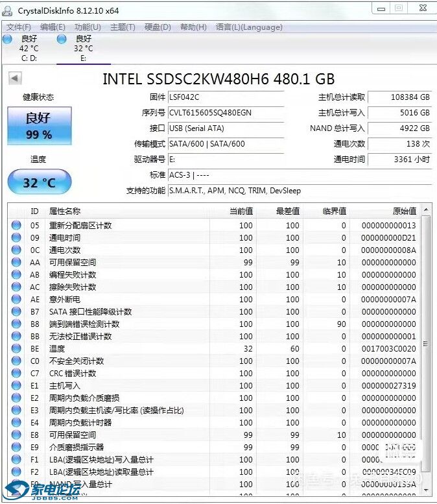Screen dimensions: 437x504
Task: Click status icon of row AE 意外断电
Action: click(16, 299)
